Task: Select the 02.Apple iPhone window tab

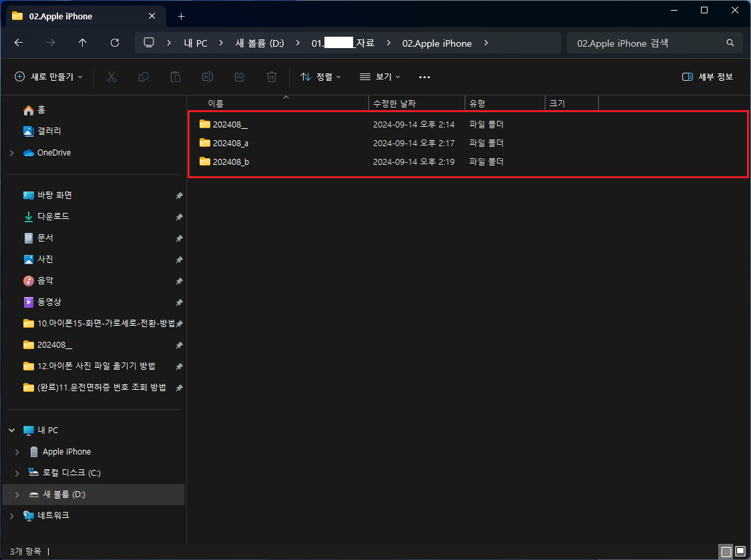Action: (x=86, y=16)
